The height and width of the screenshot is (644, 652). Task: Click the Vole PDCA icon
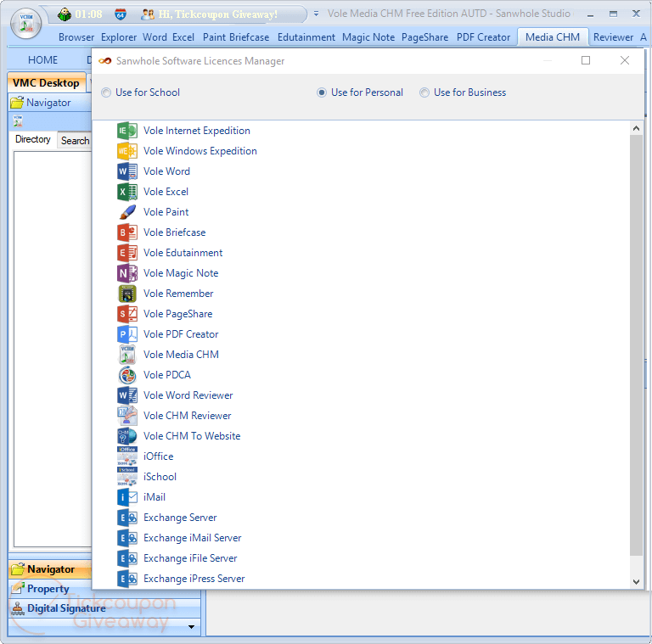tap(127, 375)
